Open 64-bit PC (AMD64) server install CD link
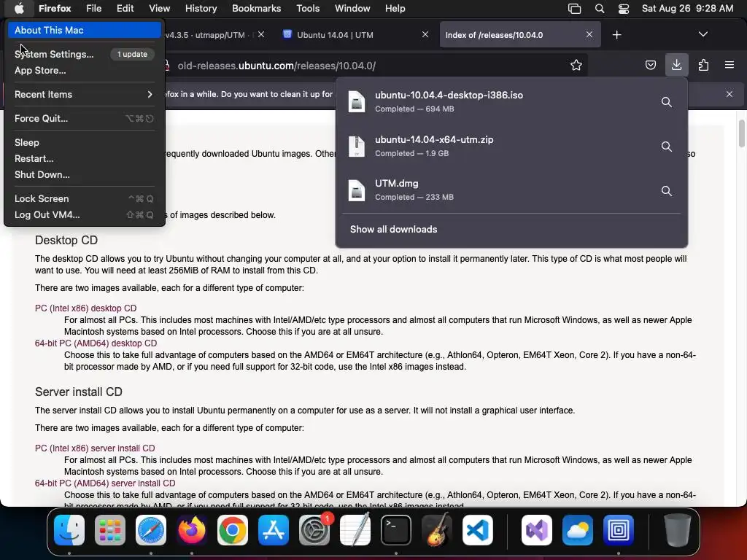747x560 pixels. coord(105,483)
